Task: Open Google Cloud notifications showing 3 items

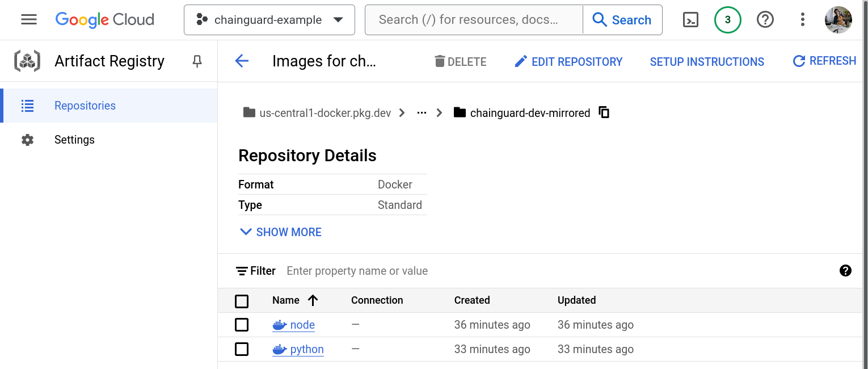Action: pos(727,19)
